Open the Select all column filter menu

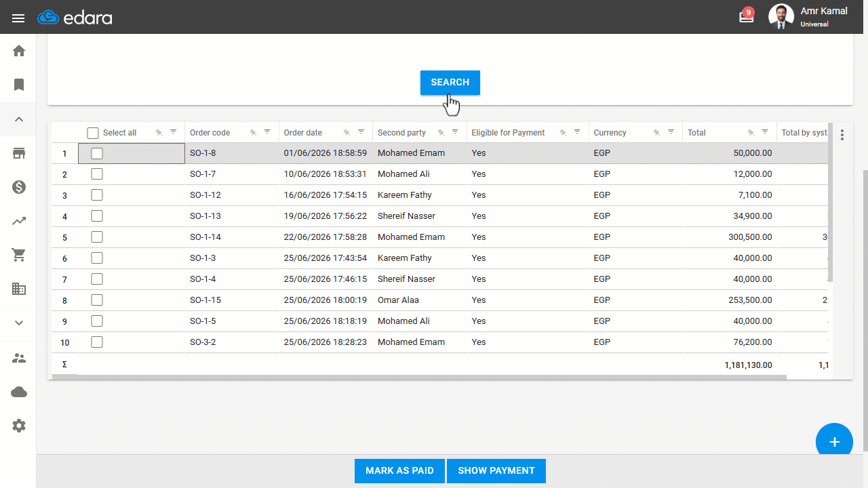tap(173, 132)
